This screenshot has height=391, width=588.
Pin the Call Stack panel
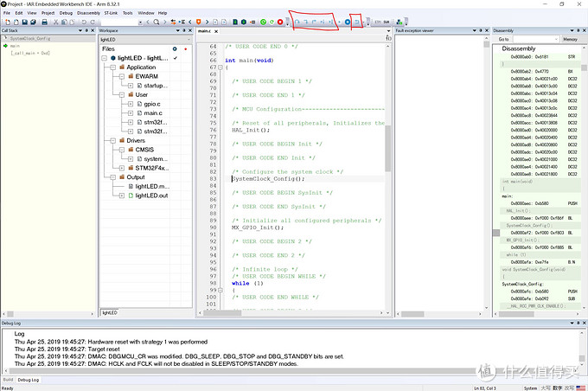pos(86,30)
